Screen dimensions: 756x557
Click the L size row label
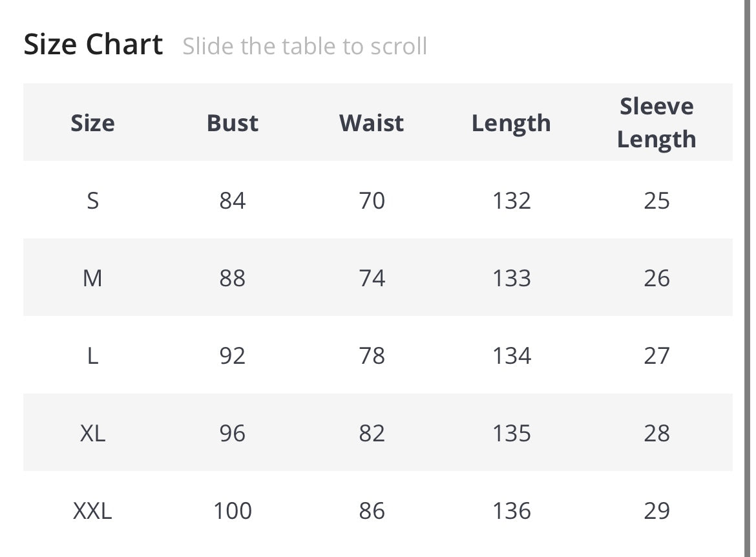(92, 356)
